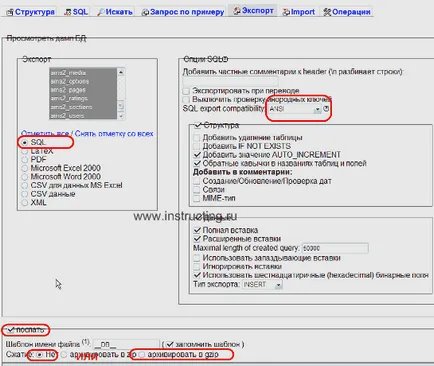Enable the MIME-тип checkbox

pyautogui.click(x=197, y=198)
